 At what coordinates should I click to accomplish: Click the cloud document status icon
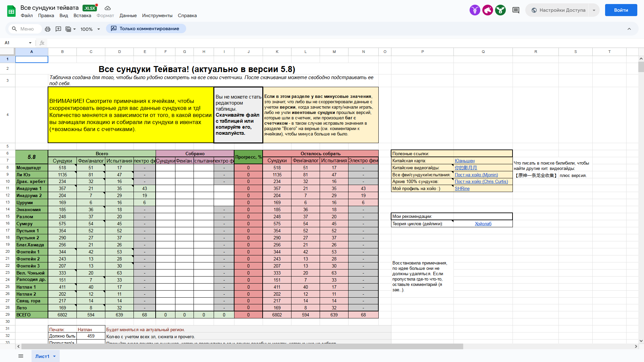point(108,8)
